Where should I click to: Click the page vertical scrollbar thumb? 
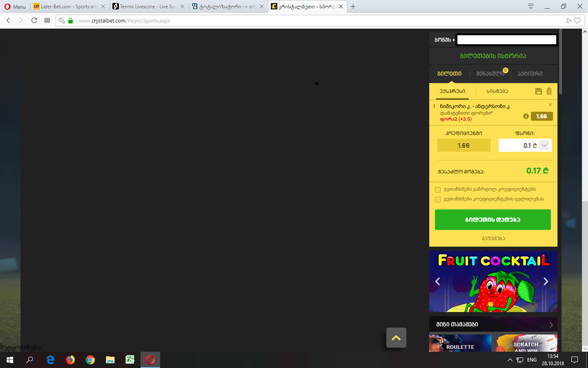point(585,272)
